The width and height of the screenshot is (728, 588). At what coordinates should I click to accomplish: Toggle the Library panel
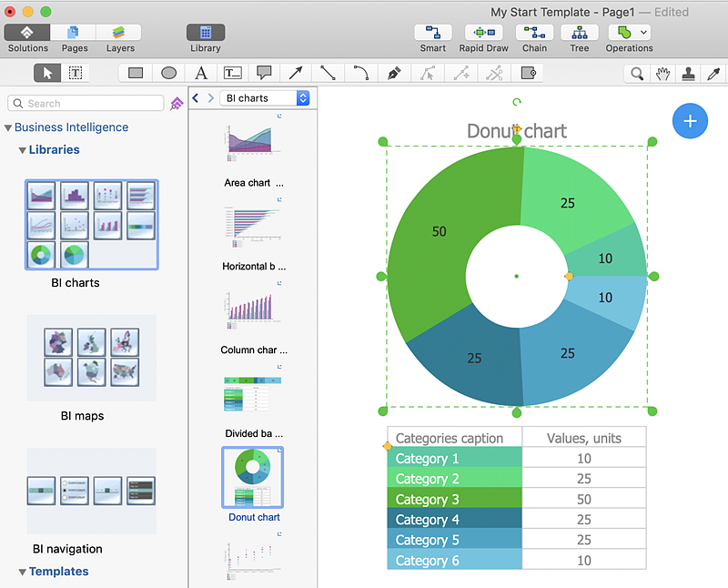click(x=206, y=33)
